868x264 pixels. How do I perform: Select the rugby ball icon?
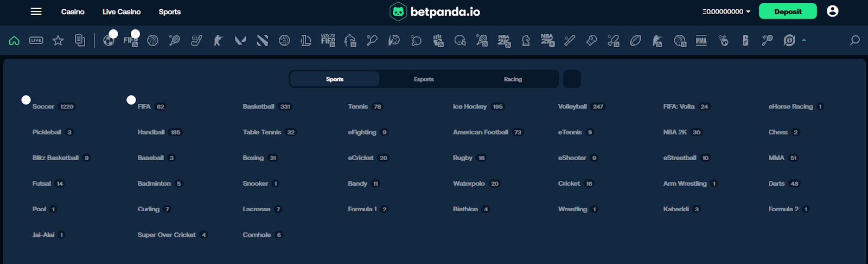[635, 40]
